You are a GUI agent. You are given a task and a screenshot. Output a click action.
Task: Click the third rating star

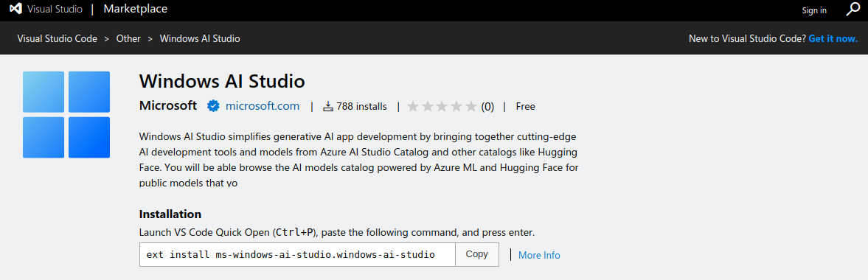click(442, 106)
